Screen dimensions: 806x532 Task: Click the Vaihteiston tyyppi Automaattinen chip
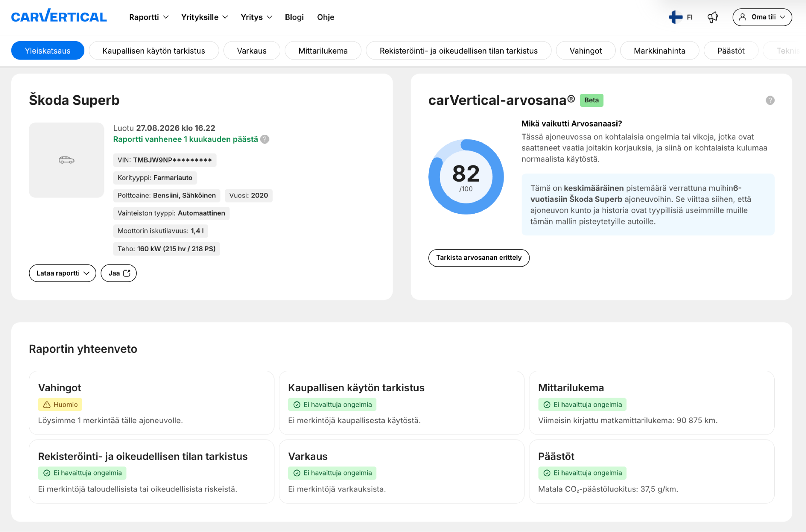171,213
